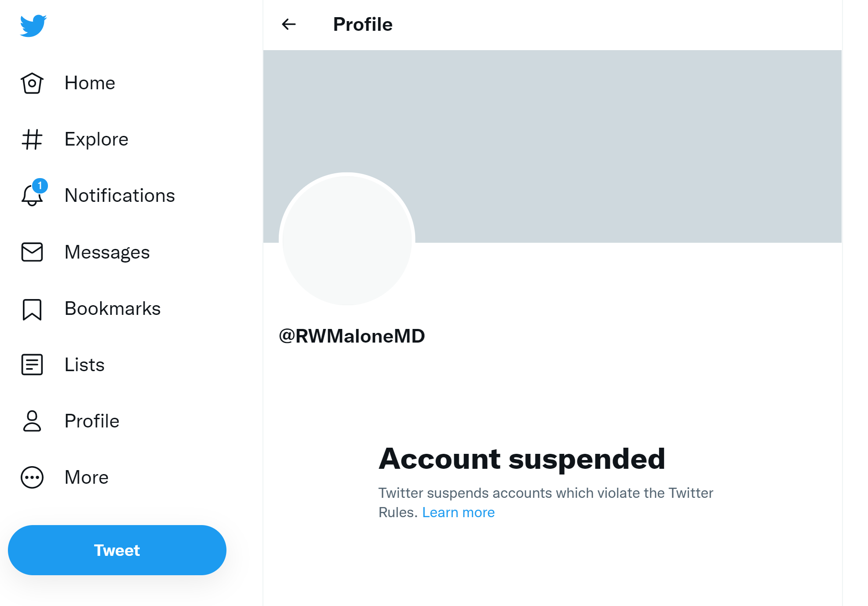Click the blank profile avatar circle
The image size is (868, 606).
pos(347,239)
